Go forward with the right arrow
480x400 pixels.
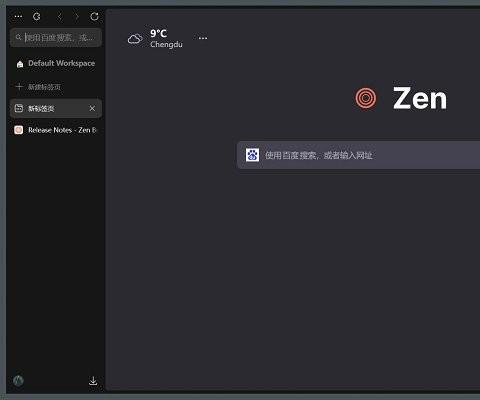(x=77, y=16)
